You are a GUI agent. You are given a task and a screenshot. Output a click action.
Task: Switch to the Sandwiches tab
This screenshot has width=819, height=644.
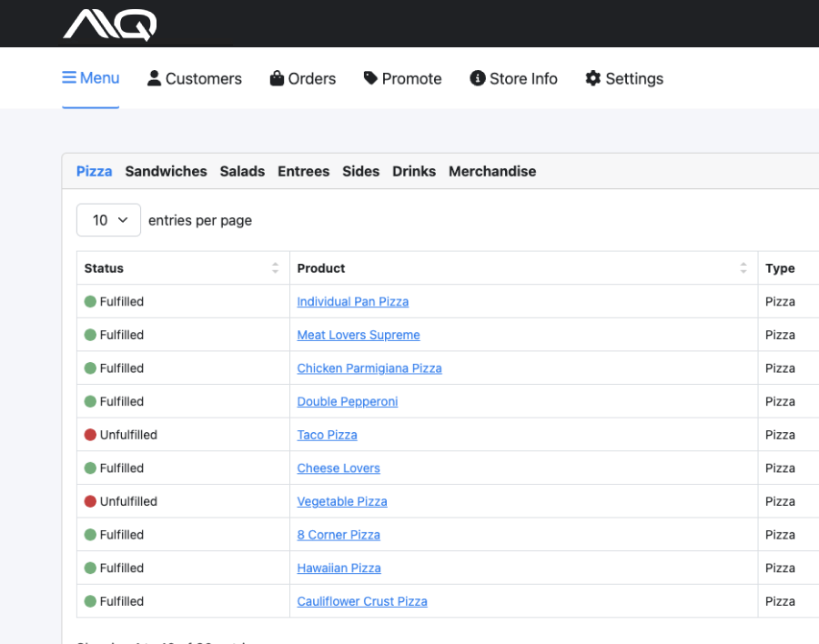(x=166, y=171)
